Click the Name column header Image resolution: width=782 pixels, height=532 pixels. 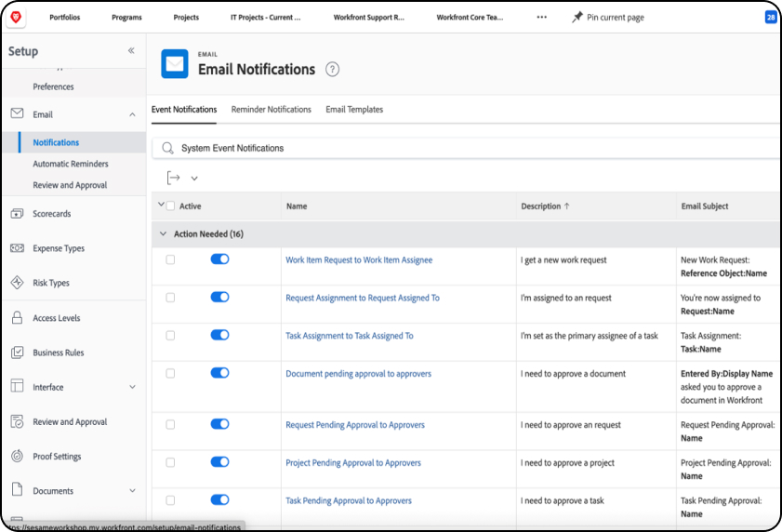[297, 206]
